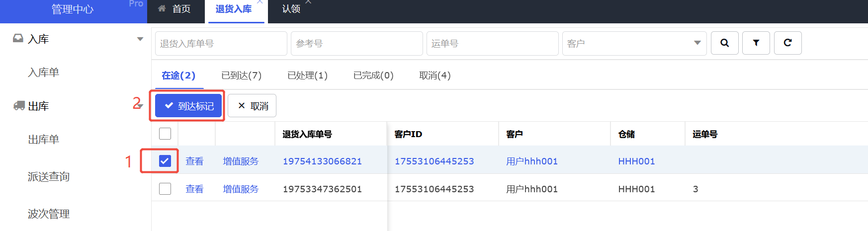The height and width of the screenshot is (231, 868).
Task: Open 派送查询 in the sidebar
Action: (x=49, y=177)
